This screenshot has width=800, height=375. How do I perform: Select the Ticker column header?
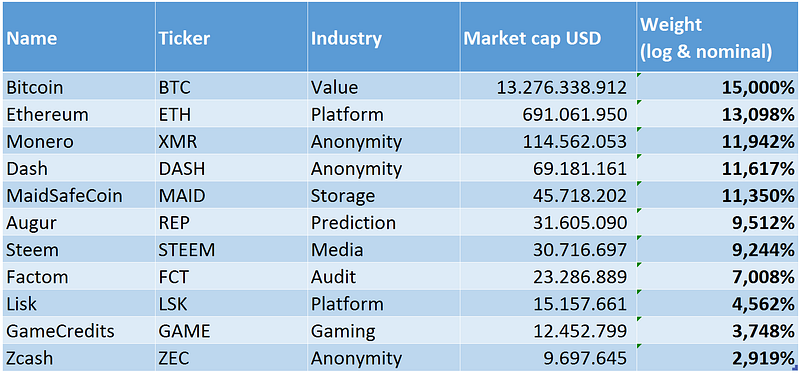(x=231, y=37)
